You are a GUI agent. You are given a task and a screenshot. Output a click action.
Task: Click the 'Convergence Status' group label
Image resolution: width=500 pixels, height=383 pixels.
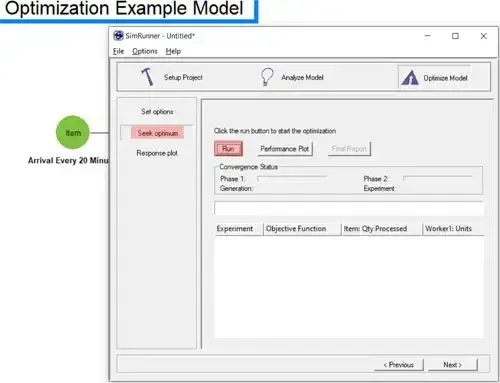pos(248,167)
